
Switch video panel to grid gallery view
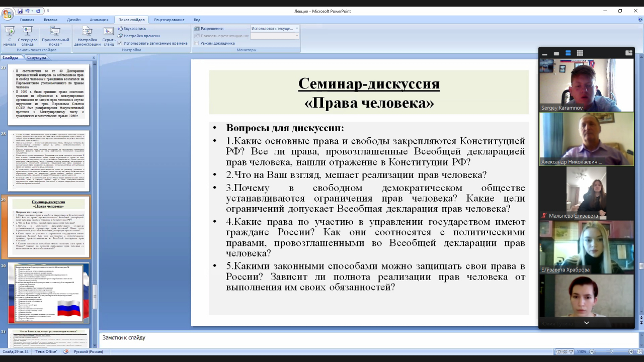pos(580,53)
